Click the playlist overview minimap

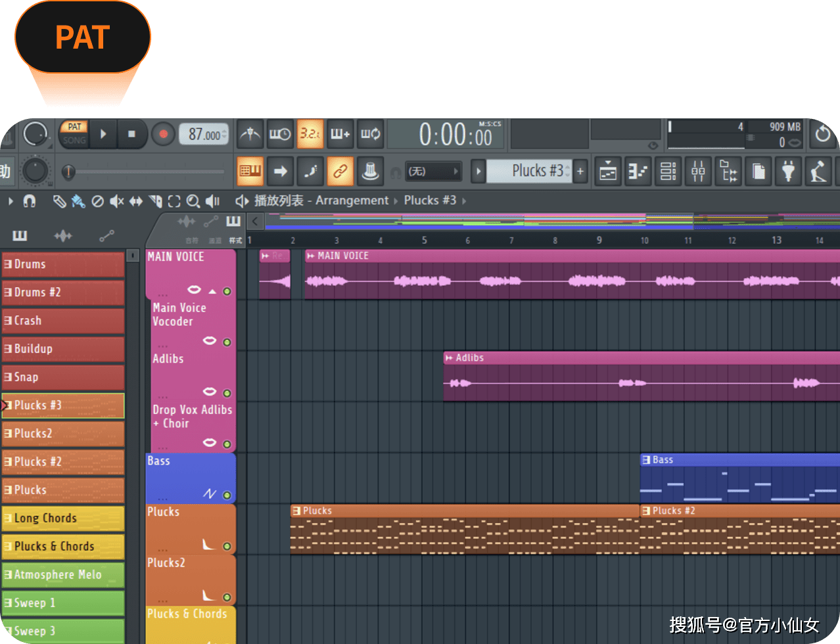pyautogui.click(x=552, y=221)
